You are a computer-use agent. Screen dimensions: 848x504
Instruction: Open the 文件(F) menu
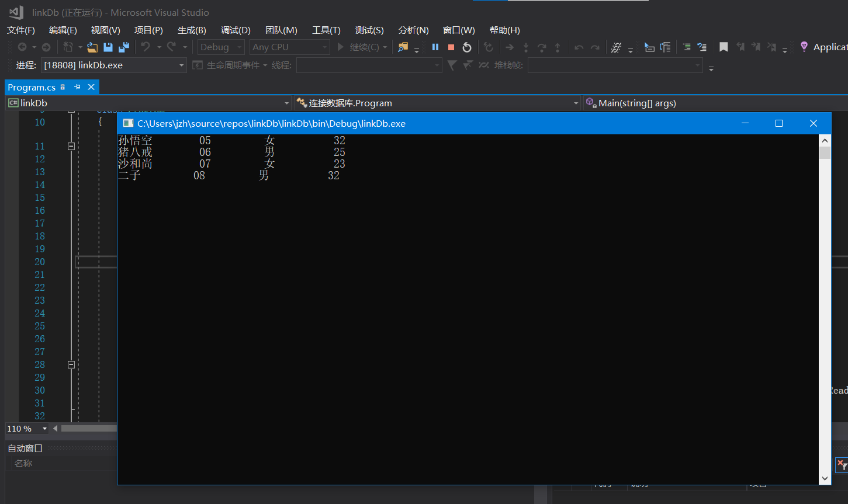[x=21, y=30]
